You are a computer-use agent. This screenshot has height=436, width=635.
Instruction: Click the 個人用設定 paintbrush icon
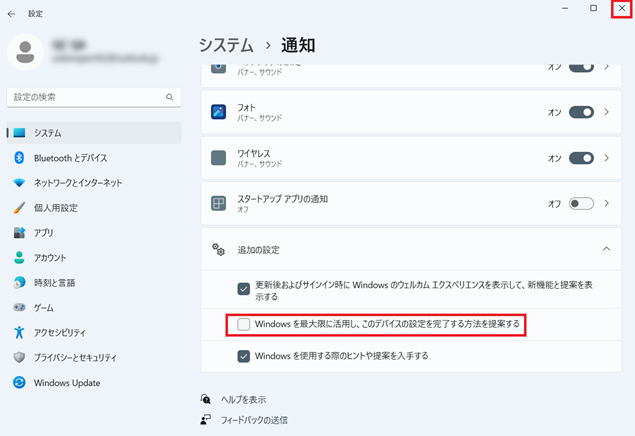tap(19, 208)
